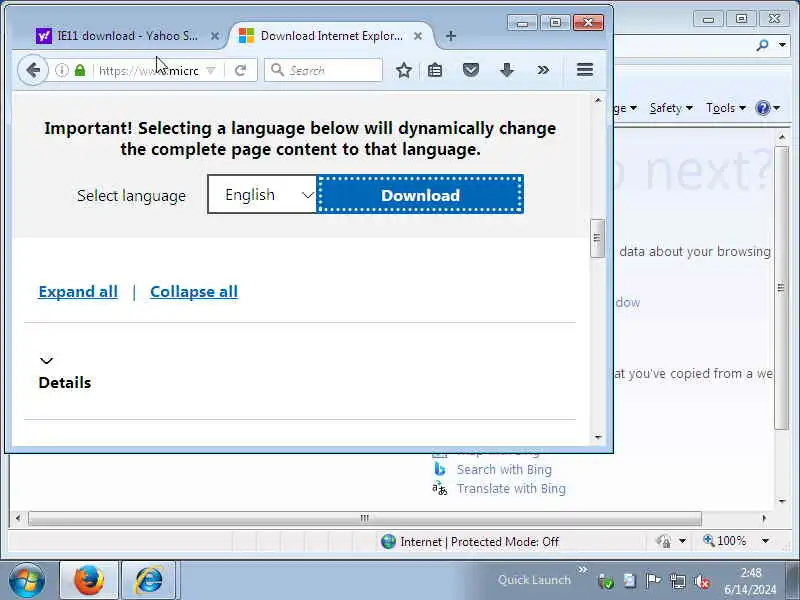Open Windows Start menu orb

pyautogui.click(x=27, y=580)
